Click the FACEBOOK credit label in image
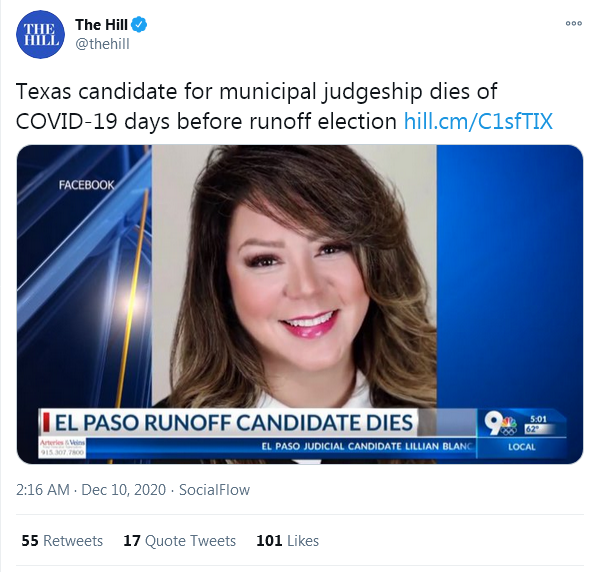Screen dimensions: 598x572 (x=87, y=185)
